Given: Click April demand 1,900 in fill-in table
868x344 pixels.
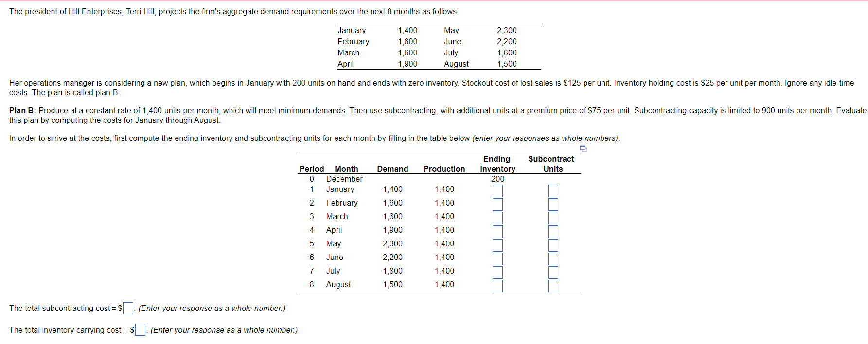Looking at the screenshot, I should click(x=392, y=230).
